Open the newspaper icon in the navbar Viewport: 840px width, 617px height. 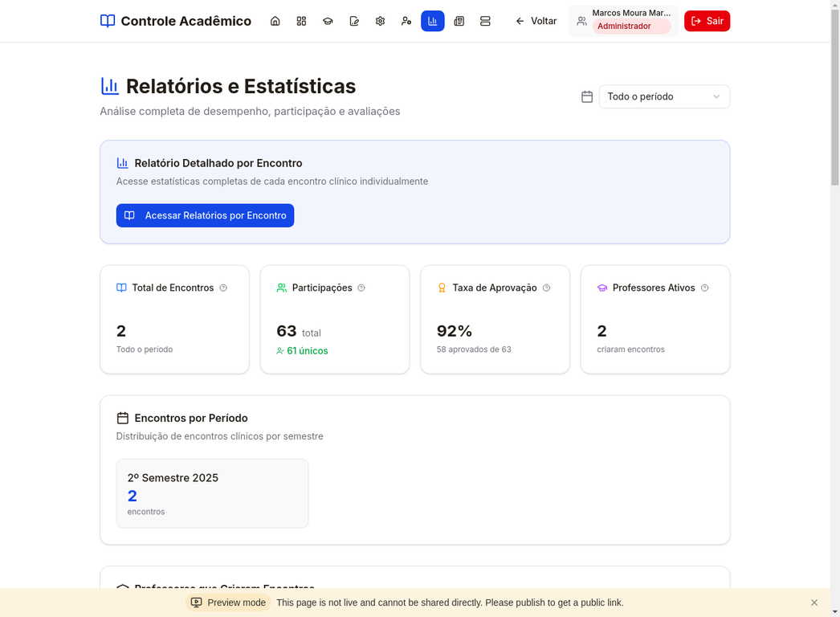(x=459, y=21)
